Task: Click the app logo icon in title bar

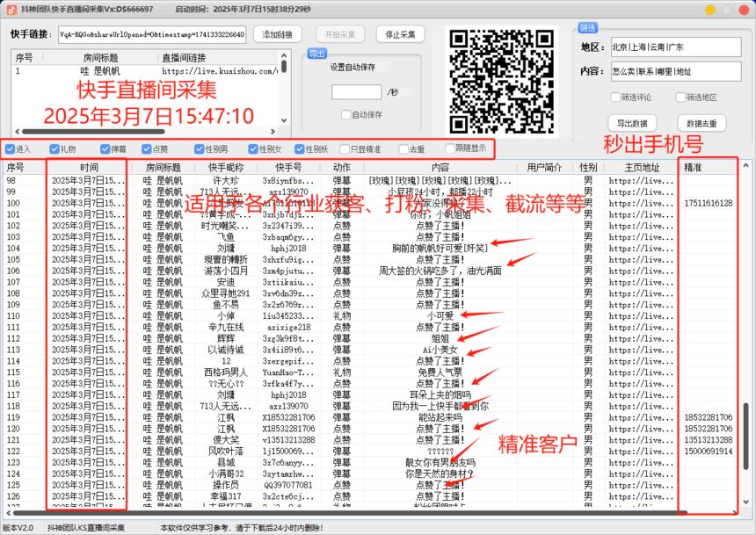Action: point(11,9)
